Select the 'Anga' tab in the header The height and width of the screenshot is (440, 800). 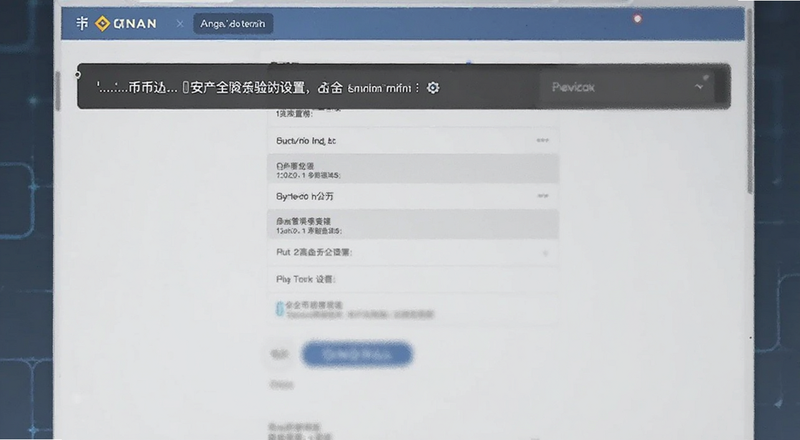(x=233, y=23)
